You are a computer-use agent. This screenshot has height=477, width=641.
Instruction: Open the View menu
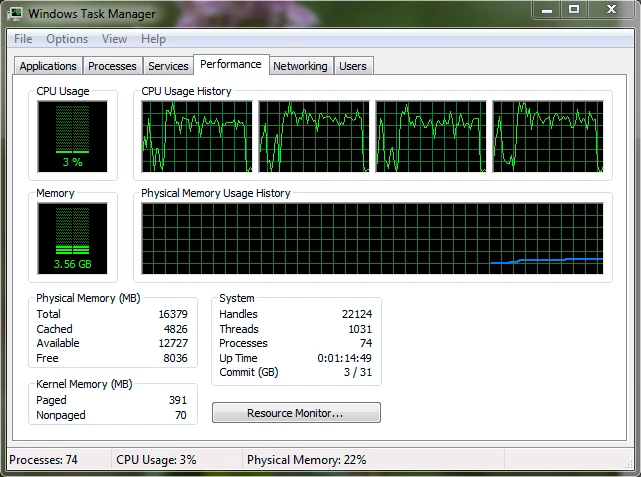(x=114, y=39)
